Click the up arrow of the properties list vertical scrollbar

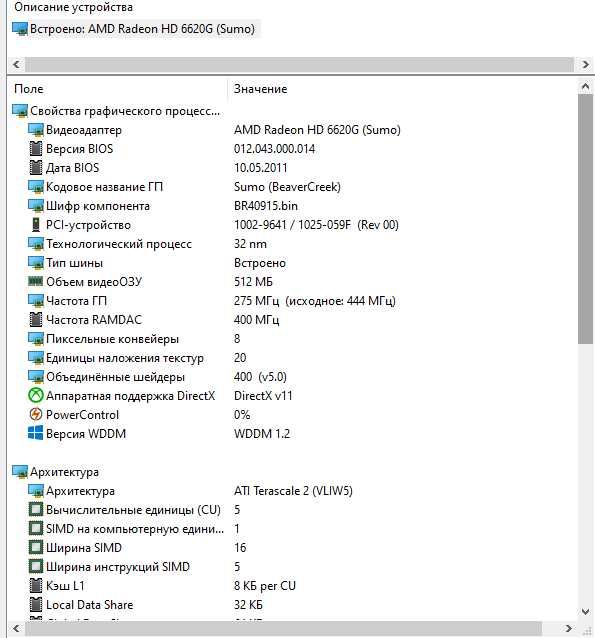coord(585,87)
